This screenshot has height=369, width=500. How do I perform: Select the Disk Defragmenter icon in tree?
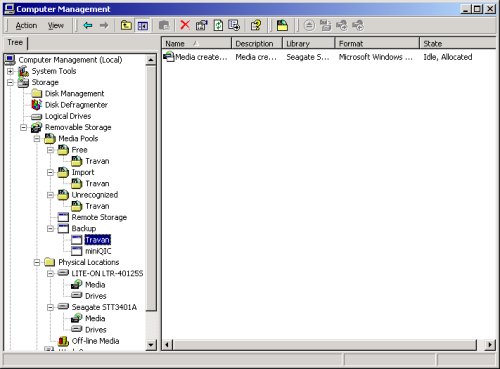click(37, 105)
